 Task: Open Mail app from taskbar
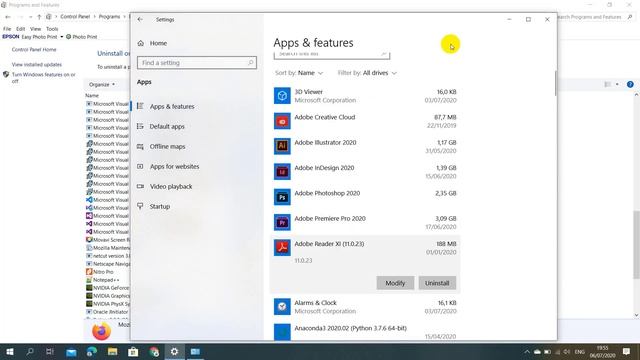pyautogui.click(x=71, y=351)
